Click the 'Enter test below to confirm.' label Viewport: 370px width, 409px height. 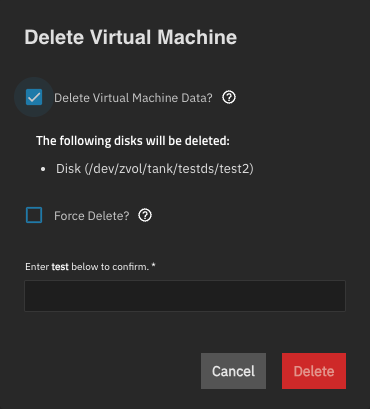(x=90, y=267)
